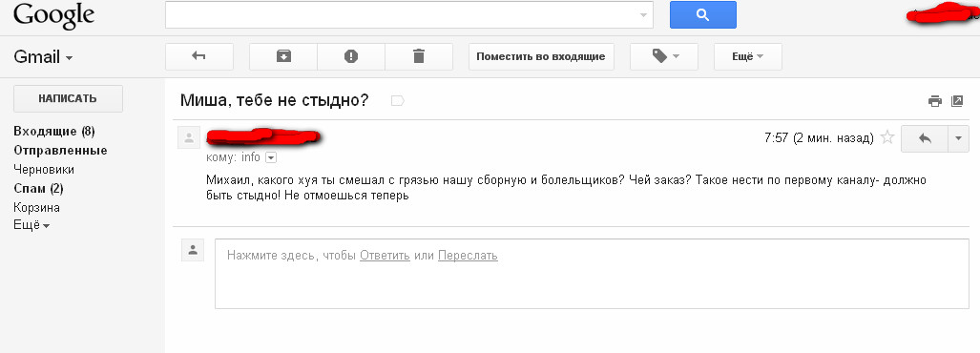Open the Gmail dropdown menu

coord(43,57)
